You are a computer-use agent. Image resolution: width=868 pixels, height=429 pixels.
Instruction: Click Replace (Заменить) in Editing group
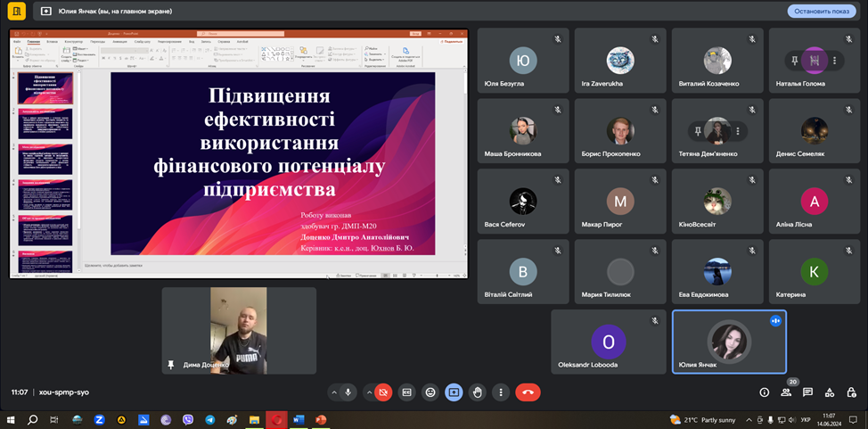(374, 54)
